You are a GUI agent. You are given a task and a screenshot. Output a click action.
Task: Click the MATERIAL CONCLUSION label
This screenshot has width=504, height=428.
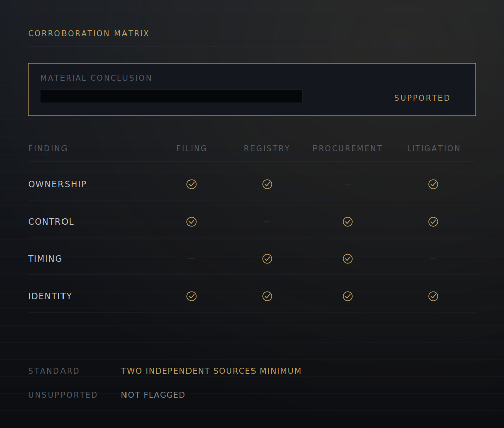(x=96, y=78)
